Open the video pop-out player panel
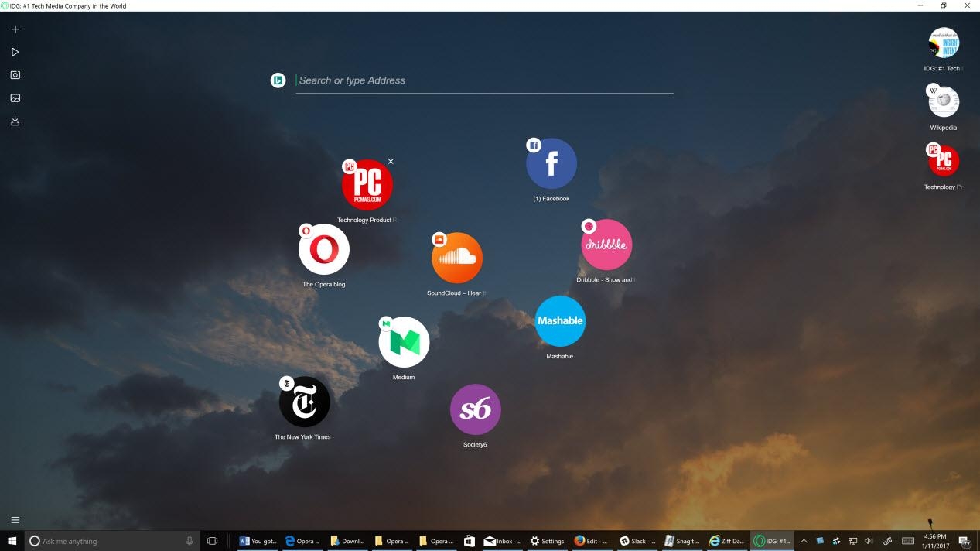 (x=15, y=52)
